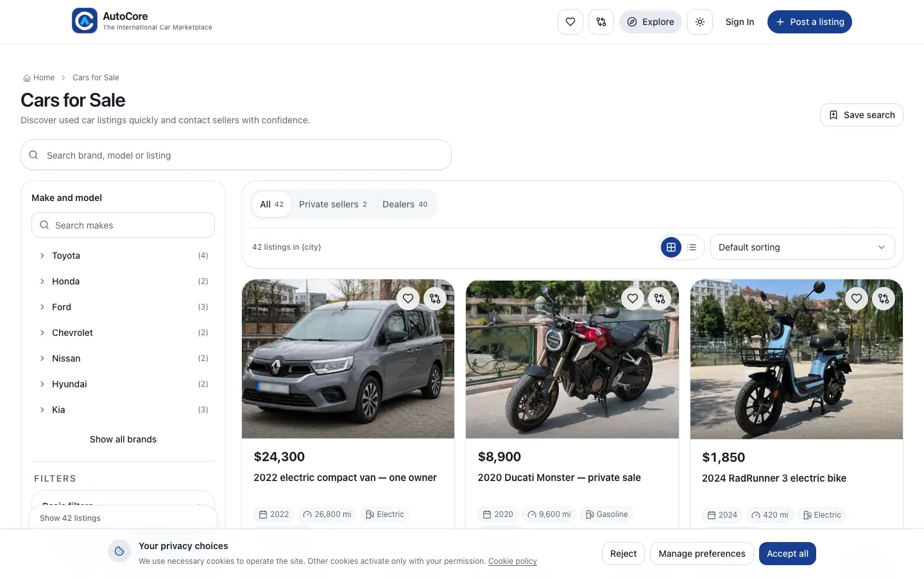Click Sign In

(x=740, y=22)
